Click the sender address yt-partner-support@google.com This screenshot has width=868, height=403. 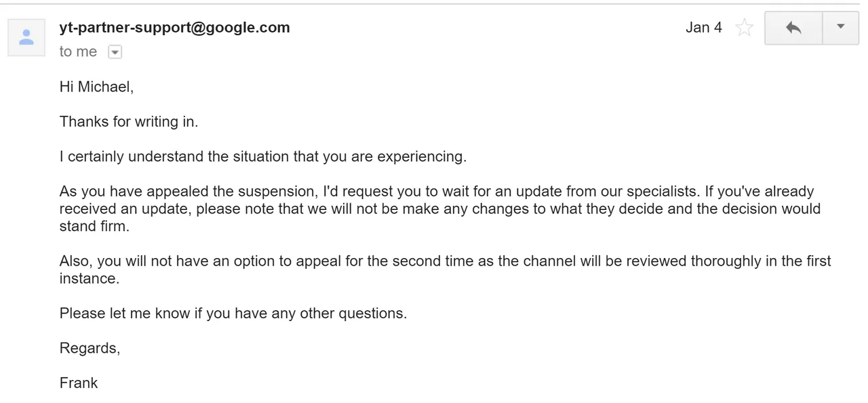click(175, 28)
